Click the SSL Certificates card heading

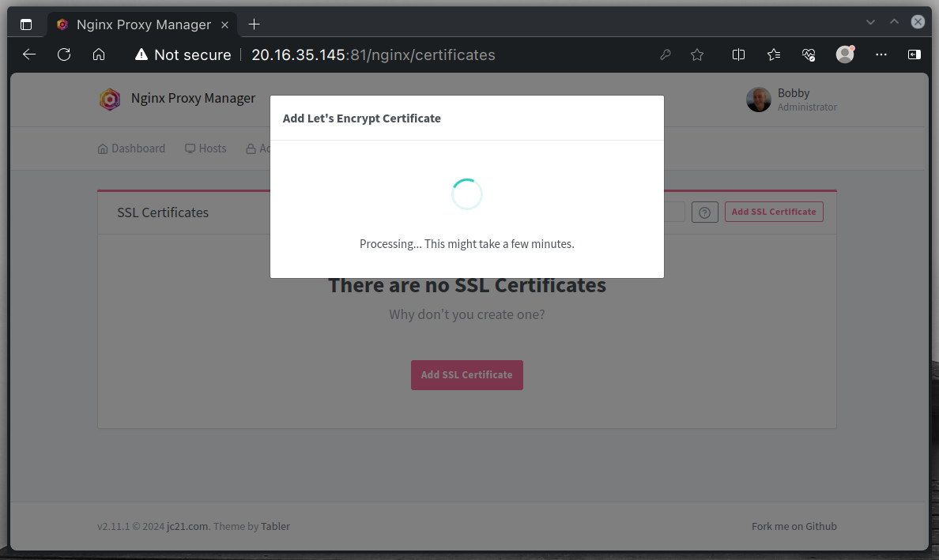tap(163, 212)
